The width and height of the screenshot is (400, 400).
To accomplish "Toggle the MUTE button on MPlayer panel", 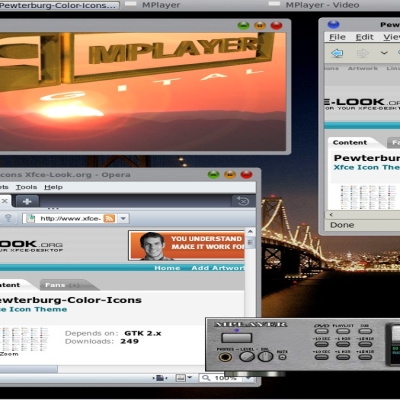I will [x=282, y=357].
